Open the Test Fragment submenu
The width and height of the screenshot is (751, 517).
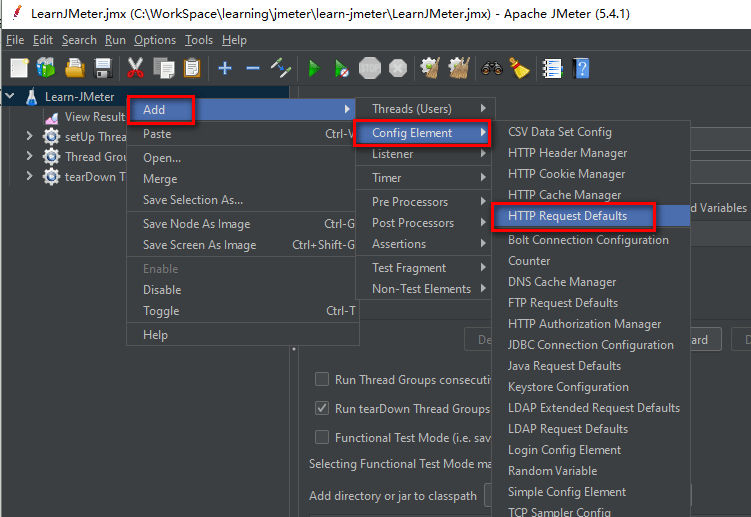(x=423, y=268)
